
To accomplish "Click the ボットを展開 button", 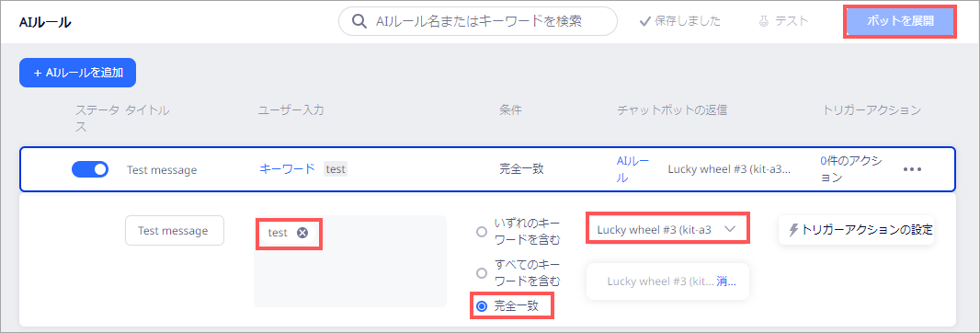I will [x=901, y=21].
